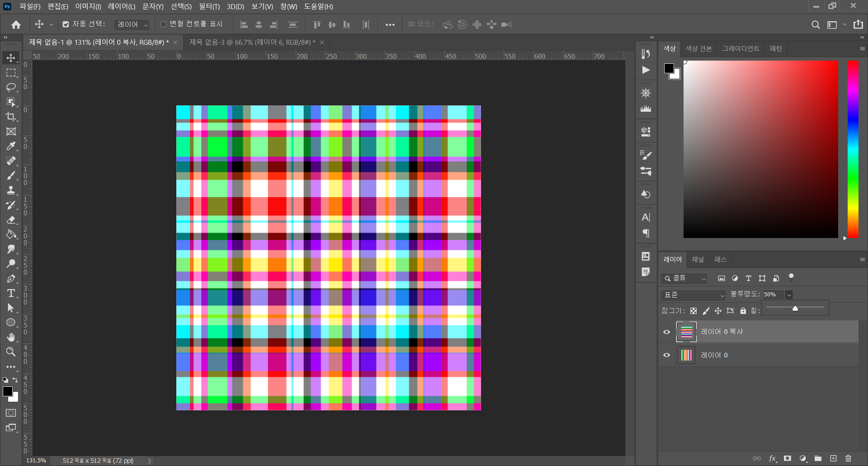Screen dimensions: 868x466
Task: Select the Smudge tool
Action: click(11, 249)
